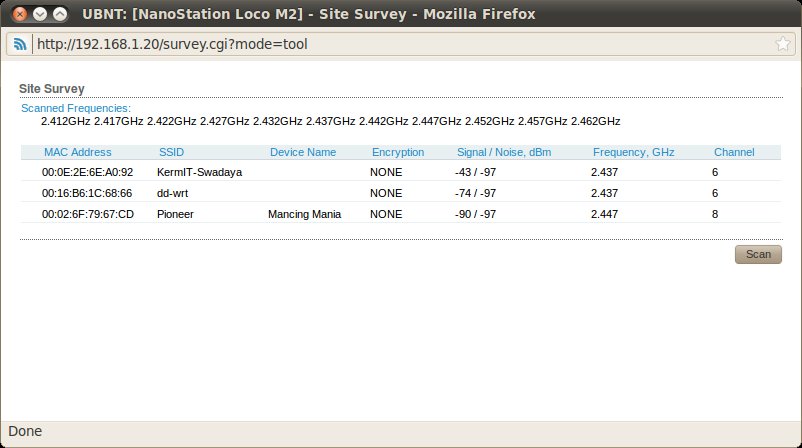
Task: Select the Pioneer SSID entry
Action: point(175,214)
